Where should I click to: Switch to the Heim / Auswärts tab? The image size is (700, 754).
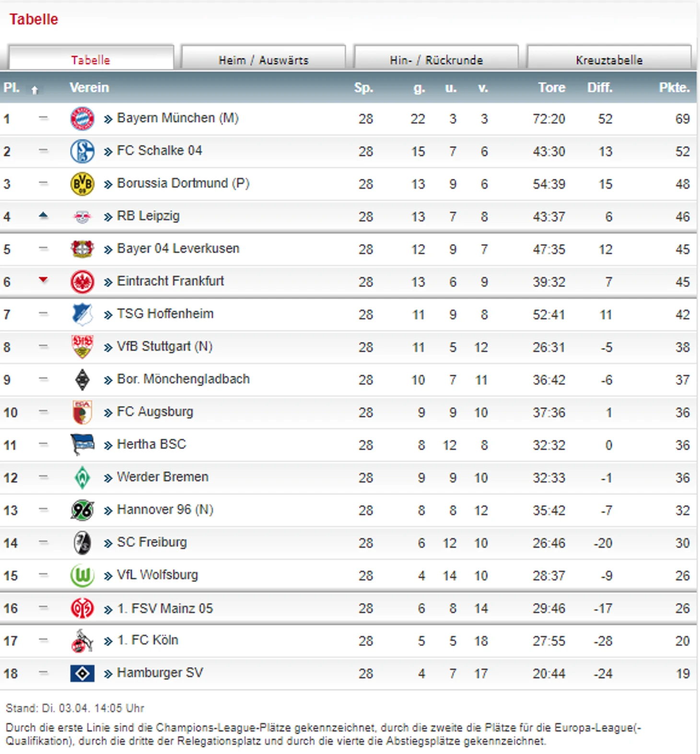click(x=263, y=60)
